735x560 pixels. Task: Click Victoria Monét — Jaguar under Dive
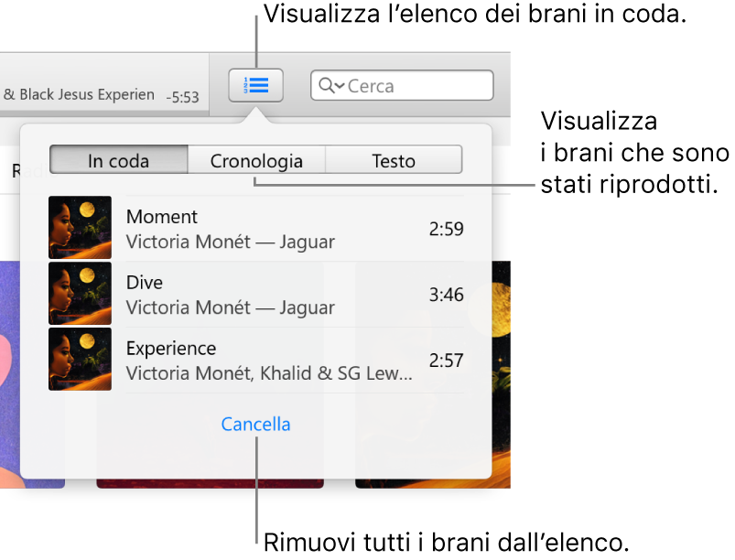[230, 307]
